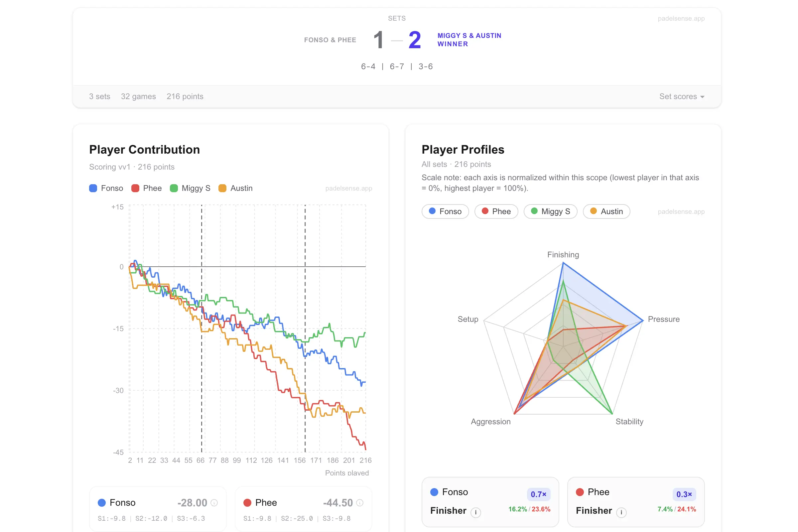Click the Finishing axis label on radar
798x532 pixels.
coord(563,255)
